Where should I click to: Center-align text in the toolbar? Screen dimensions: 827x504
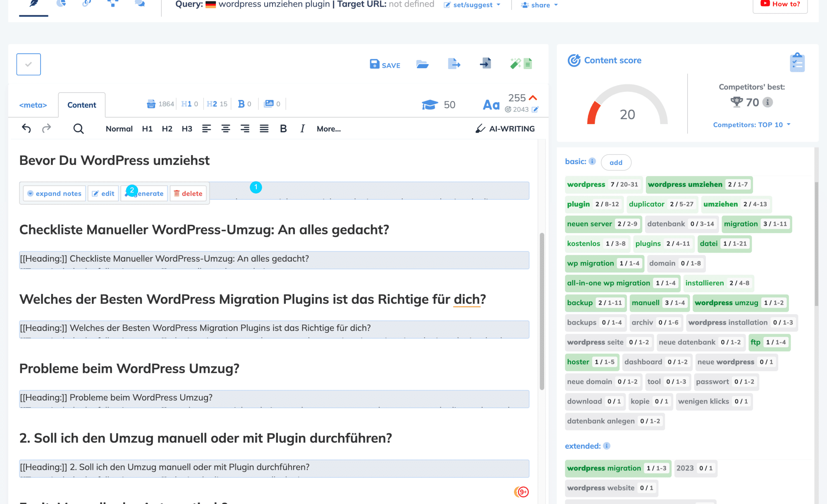click(226, 129)
